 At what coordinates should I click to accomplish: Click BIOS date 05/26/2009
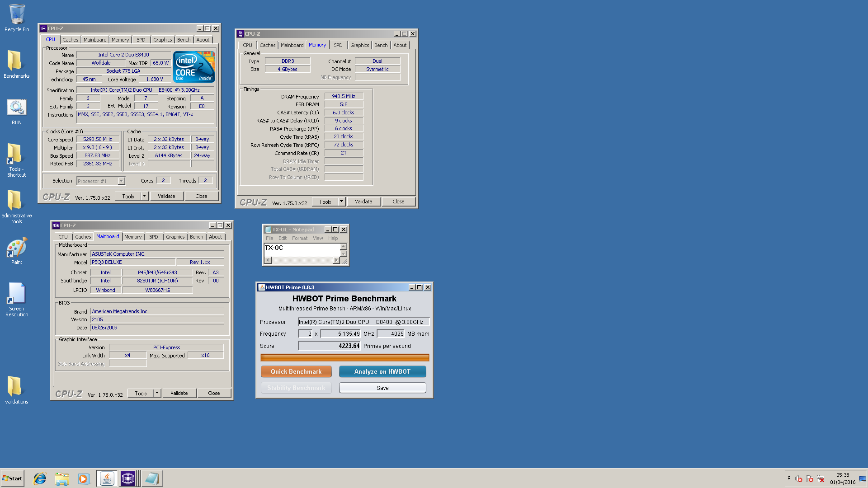pyautogui.click(x=157, y=328)
